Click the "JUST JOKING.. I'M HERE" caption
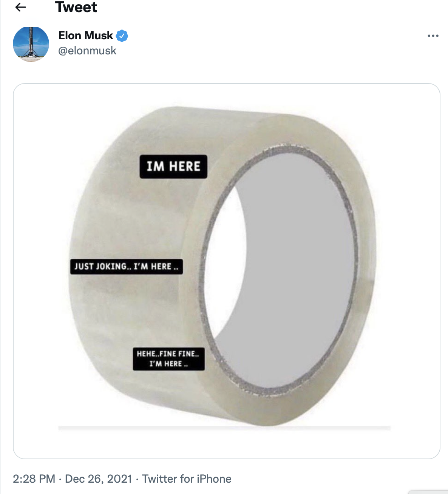Screen dimensions: 448x494 click(x=126, y=267)
